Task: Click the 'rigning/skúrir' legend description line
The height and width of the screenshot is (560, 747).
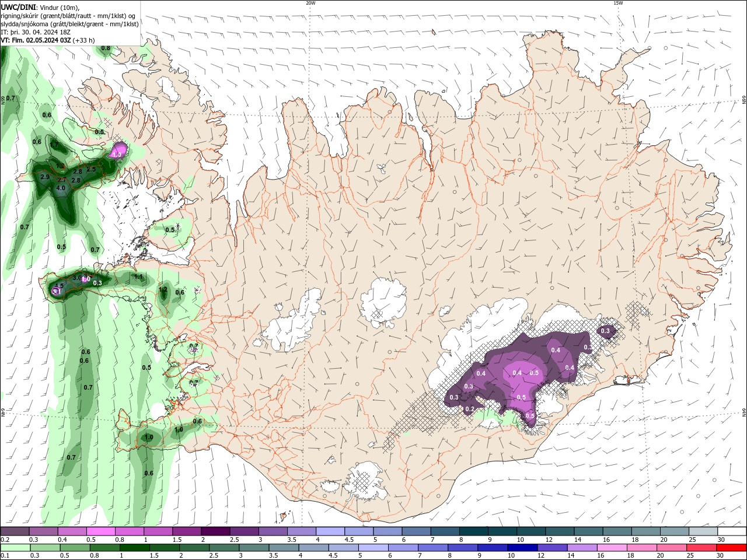Action: pyautogui.click(x=68, y=16)
